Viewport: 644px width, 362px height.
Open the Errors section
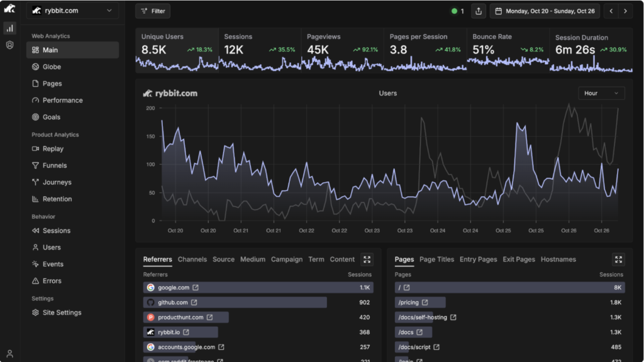73,281
